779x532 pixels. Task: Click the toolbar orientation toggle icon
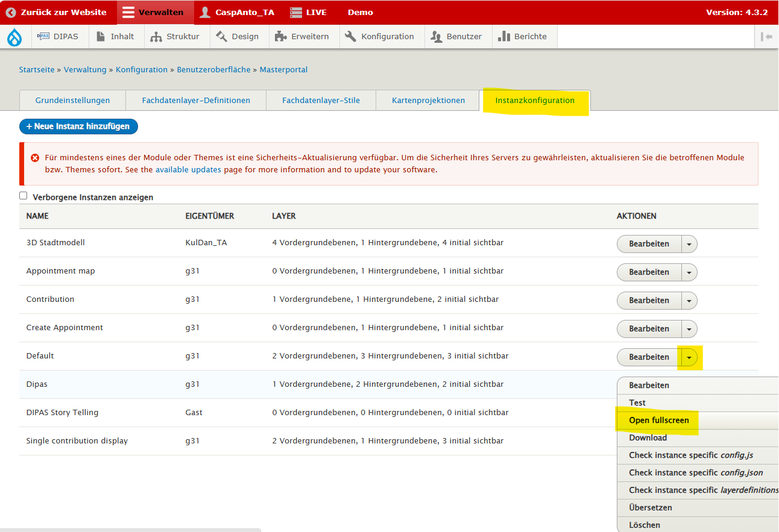[767, 37]
